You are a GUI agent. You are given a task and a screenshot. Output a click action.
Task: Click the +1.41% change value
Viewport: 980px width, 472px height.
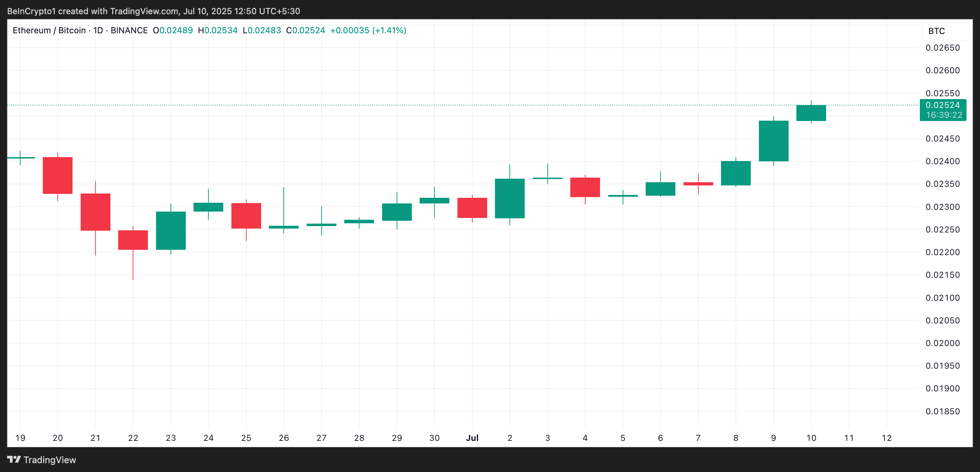389,30
